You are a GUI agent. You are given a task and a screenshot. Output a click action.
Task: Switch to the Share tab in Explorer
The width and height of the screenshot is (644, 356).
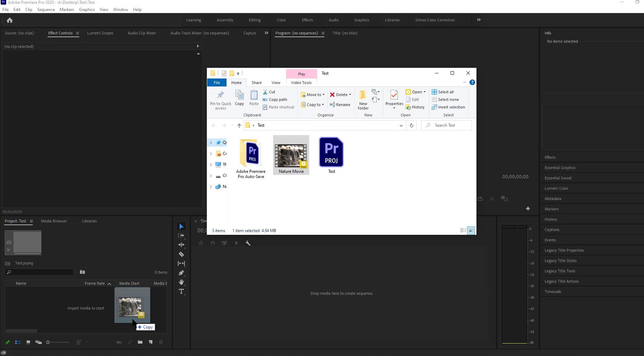coord(256,83)
